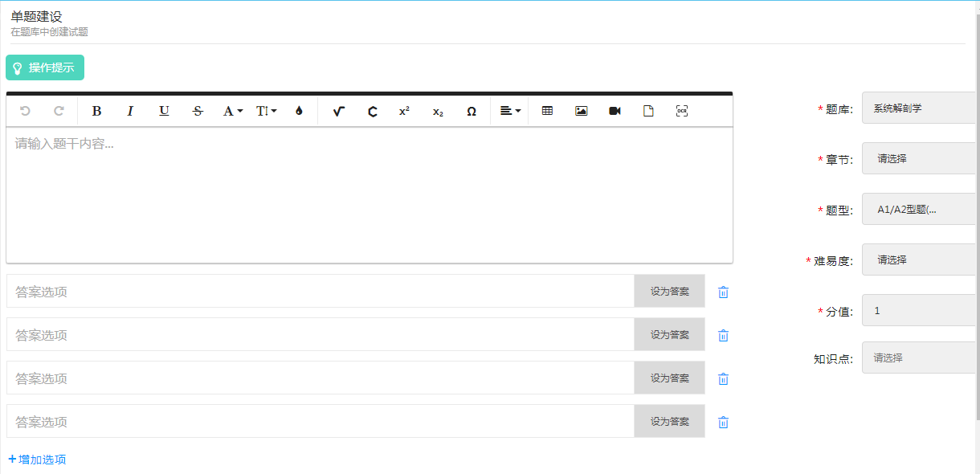
Task: Open the text color ink-drop picker
Action: [x=299, y=112]
